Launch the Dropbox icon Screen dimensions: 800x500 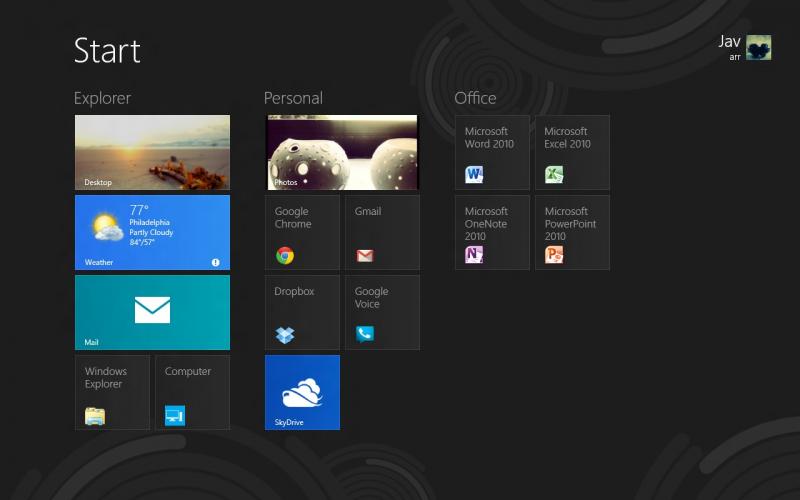pyautogui.click(x=285, y=335)
